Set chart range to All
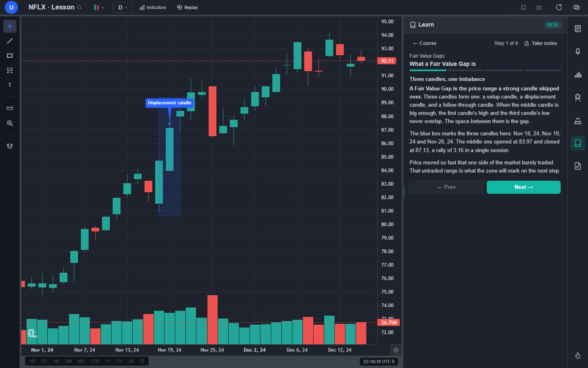The image size is (588, 368). 131,361
